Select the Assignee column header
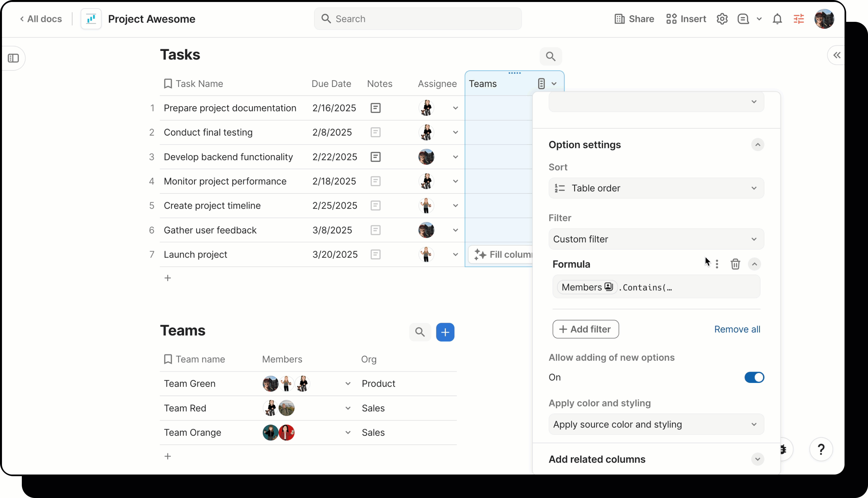This screenshot has height=498, width=868. point(437,84)
